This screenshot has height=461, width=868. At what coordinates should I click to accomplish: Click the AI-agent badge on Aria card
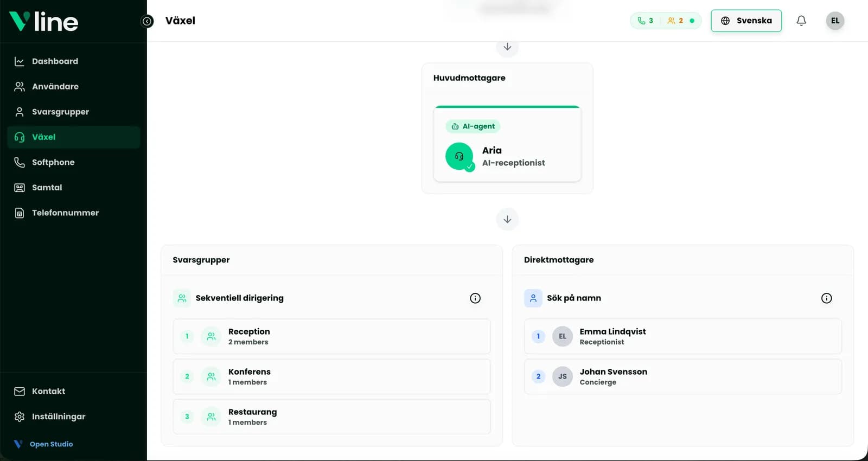click(473, 126)
